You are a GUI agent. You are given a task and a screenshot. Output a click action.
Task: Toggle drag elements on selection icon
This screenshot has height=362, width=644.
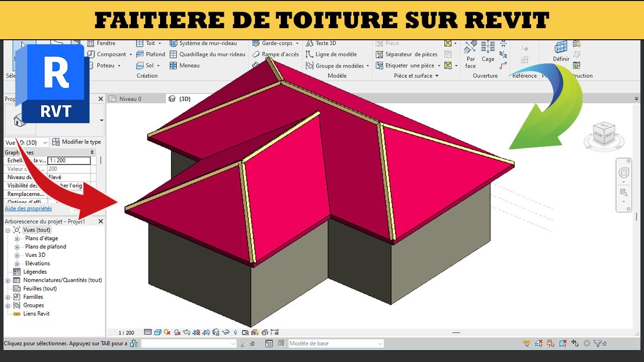coord(575,344)
